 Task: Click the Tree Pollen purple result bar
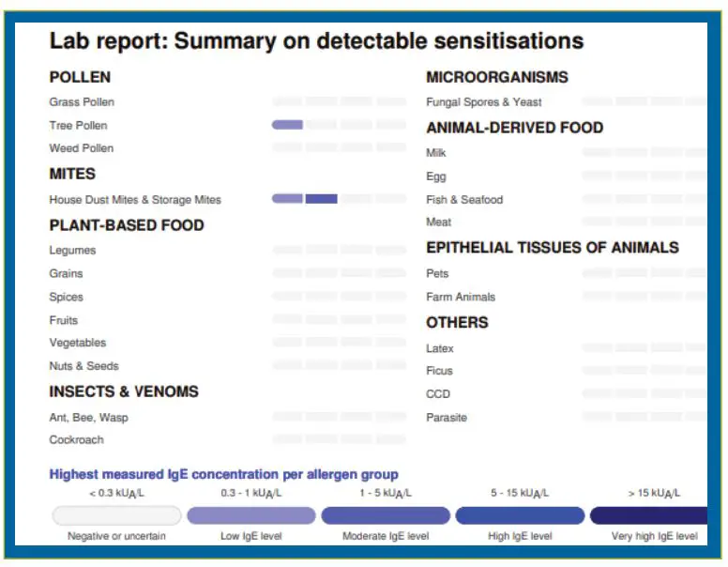287,124
